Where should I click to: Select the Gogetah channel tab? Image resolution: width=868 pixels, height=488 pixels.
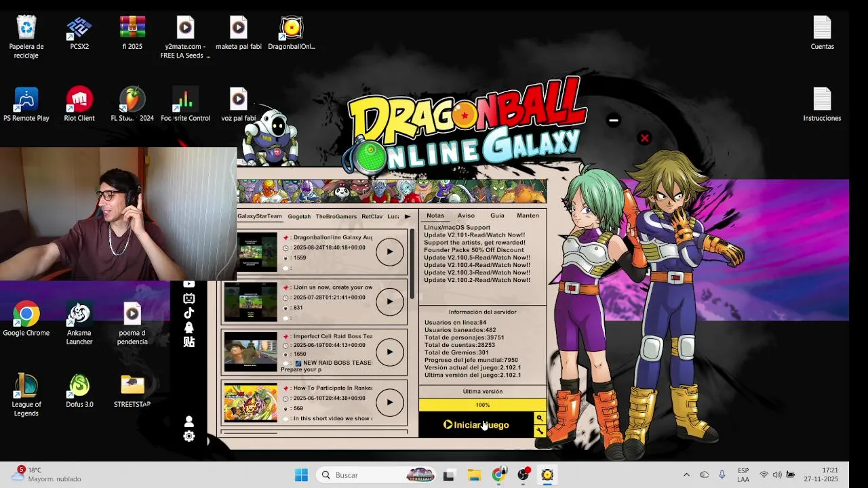click(299, 216)
